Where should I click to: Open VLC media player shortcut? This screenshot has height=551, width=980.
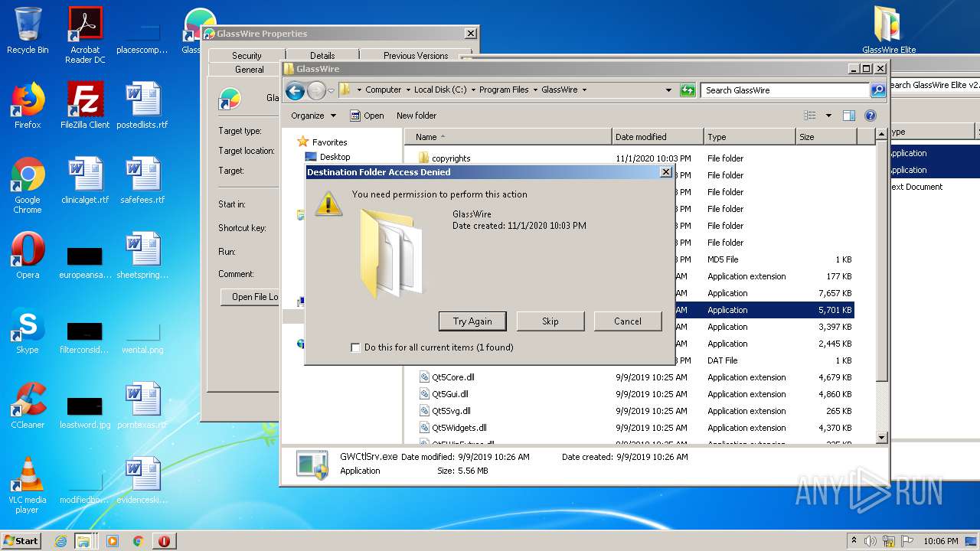pos(28,485)
